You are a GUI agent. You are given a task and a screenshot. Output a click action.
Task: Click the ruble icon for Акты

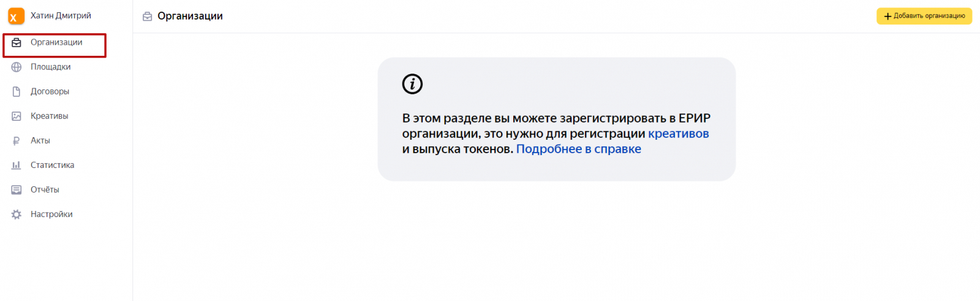pos(17,140)
